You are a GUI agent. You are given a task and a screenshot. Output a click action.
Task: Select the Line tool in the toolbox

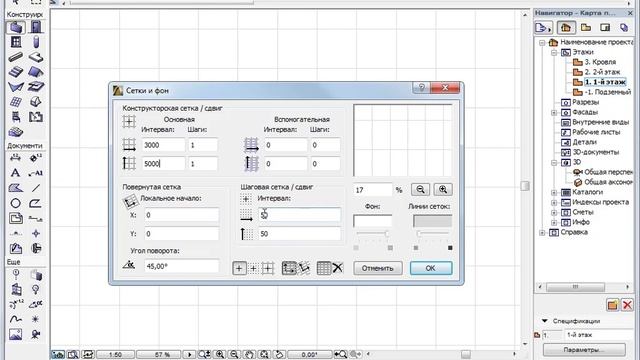click(36, 188)
